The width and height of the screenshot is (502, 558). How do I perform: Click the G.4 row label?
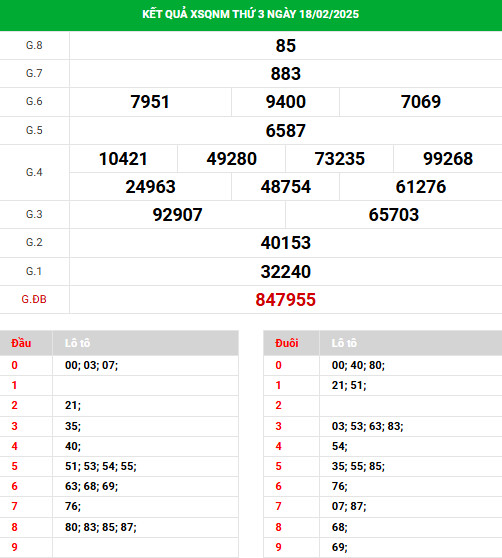pos(34,172)
